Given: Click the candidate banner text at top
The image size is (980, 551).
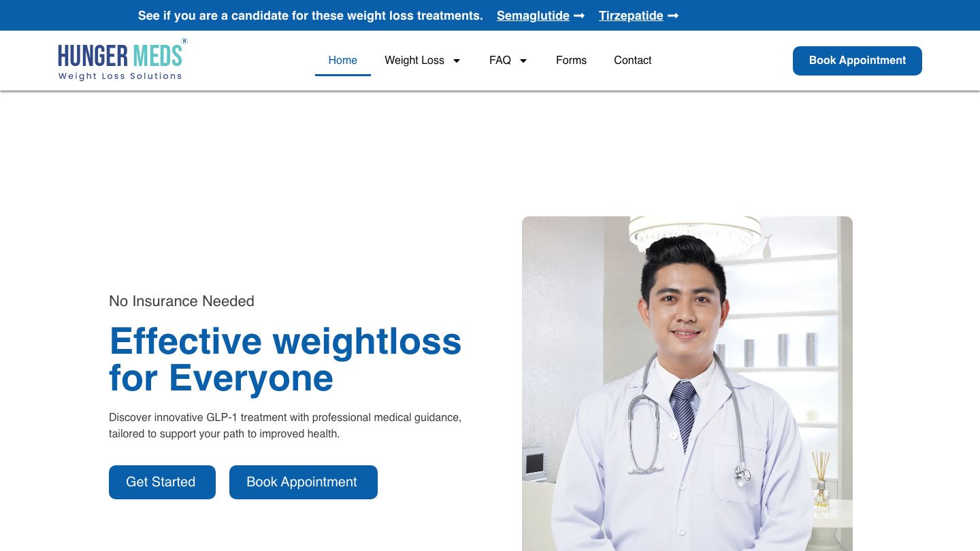Looking at the screenshot, I should [x=310, y=16].
